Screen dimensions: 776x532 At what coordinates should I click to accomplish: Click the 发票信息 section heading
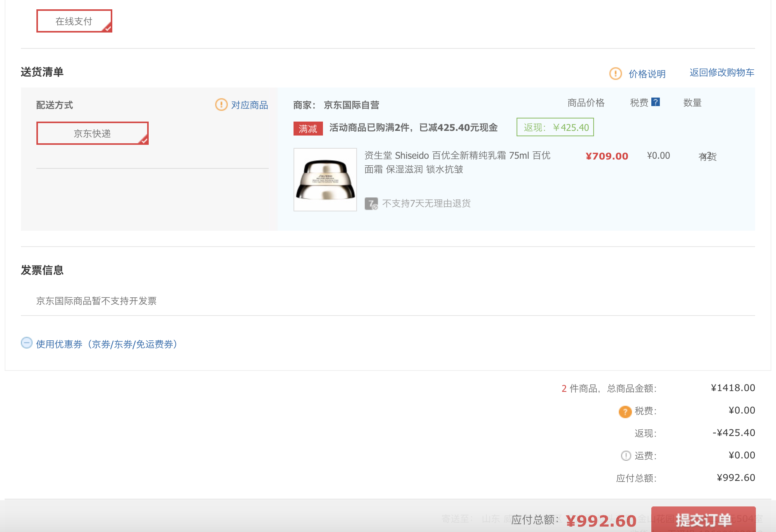click(x=42, y=270)
